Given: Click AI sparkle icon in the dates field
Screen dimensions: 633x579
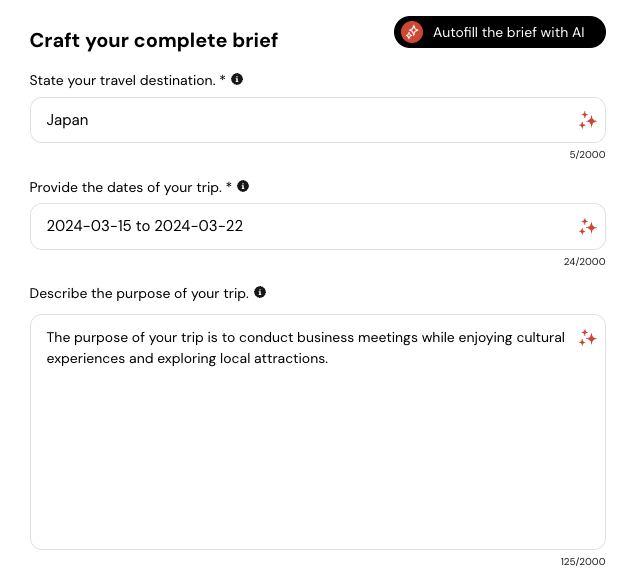Looking at the screenshot, I should 587,227.
